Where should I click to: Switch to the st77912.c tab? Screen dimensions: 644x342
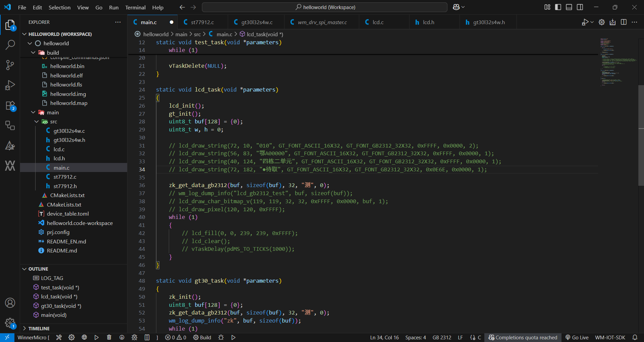click(202, 22)
